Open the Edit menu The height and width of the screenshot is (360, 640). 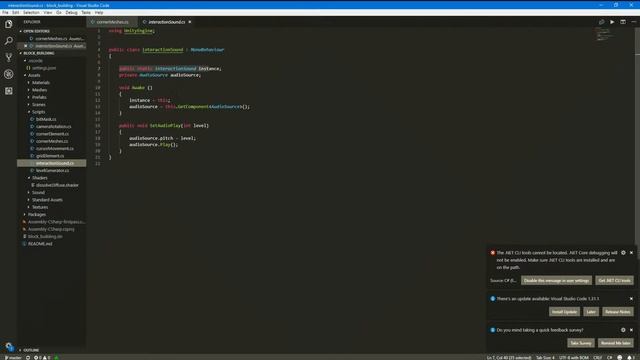(x=16, y=13)
